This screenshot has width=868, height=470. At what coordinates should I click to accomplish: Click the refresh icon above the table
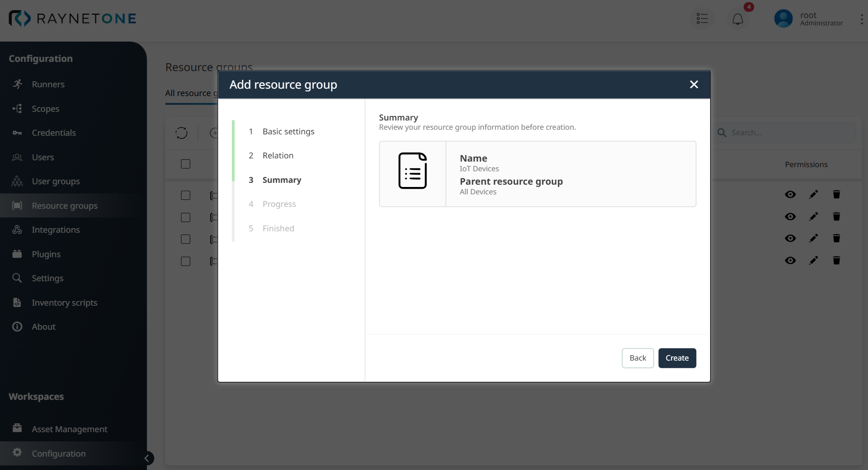[x=181, y=133]
